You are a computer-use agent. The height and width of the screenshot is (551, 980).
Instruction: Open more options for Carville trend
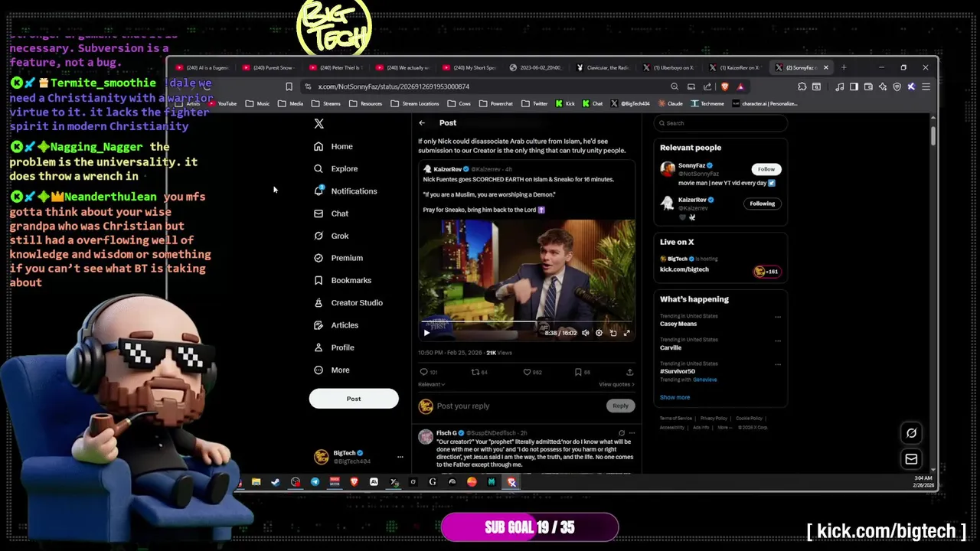coord(778,341)
